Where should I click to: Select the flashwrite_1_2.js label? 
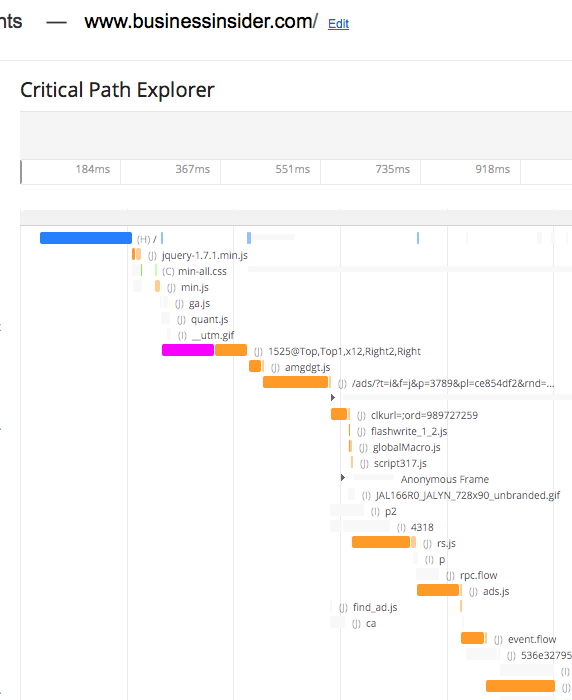tap(409, 431)
